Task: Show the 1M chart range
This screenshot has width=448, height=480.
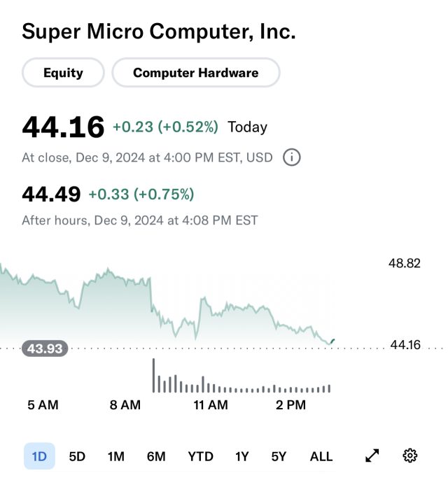Action: tap(116, 456)
